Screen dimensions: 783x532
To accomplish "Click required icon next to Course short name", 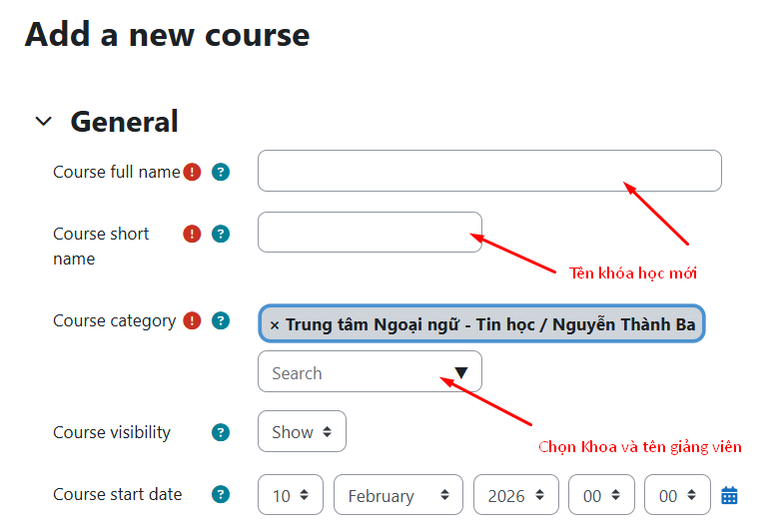I will 192,234.
